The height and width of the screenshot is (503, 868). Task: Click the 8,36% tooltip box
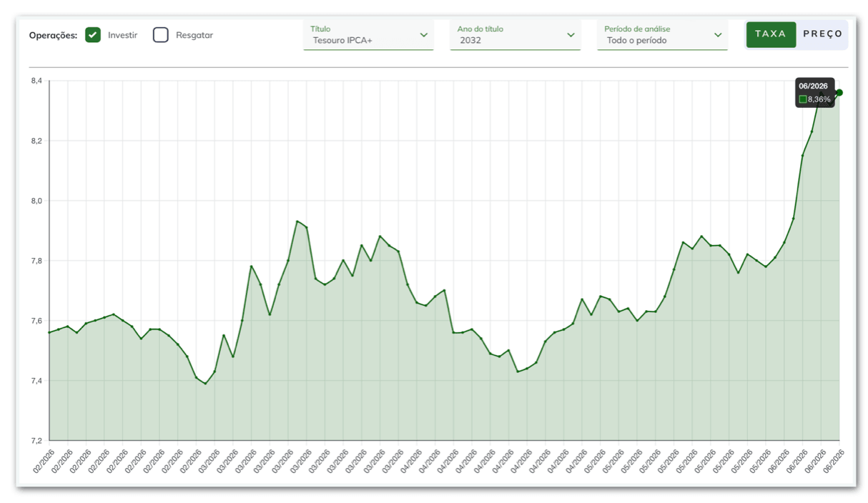coord(815,93)
